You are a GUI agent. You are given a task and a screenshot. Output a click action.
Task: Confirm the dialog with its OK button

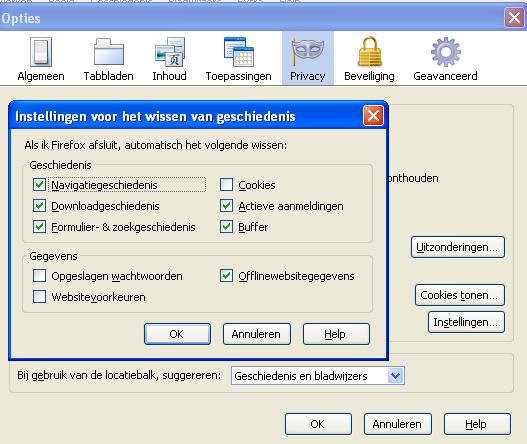point(177,334)
